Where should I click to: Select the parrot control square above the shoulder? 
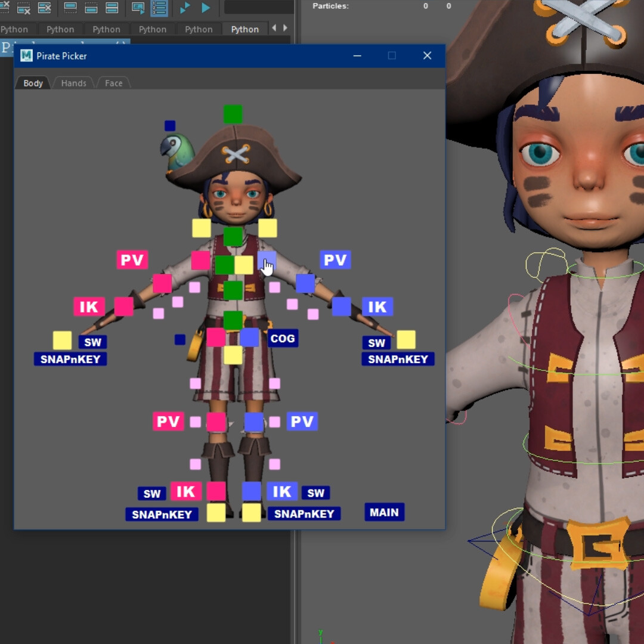(169, 126)
